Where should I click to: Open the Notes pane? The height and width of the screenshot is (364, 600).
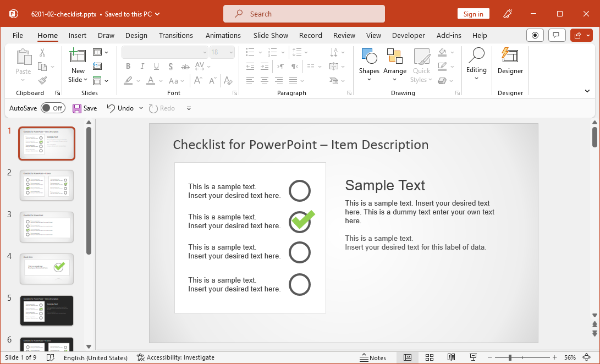(x=373, y=357)
